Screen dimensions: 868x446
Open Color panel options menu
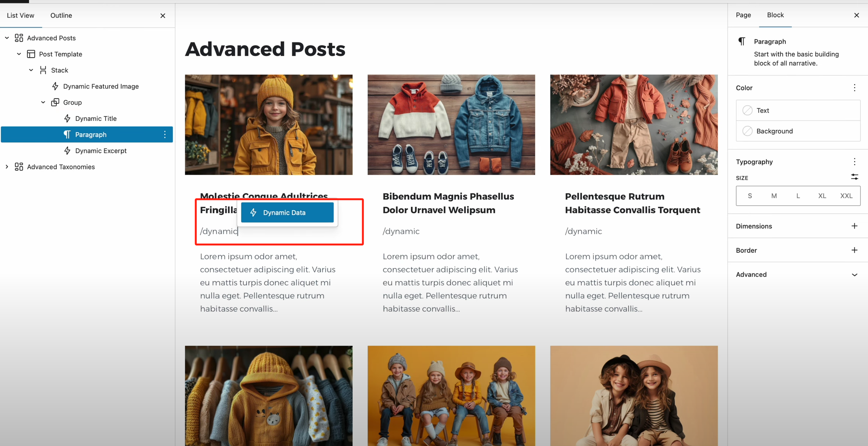coord(854,88)
